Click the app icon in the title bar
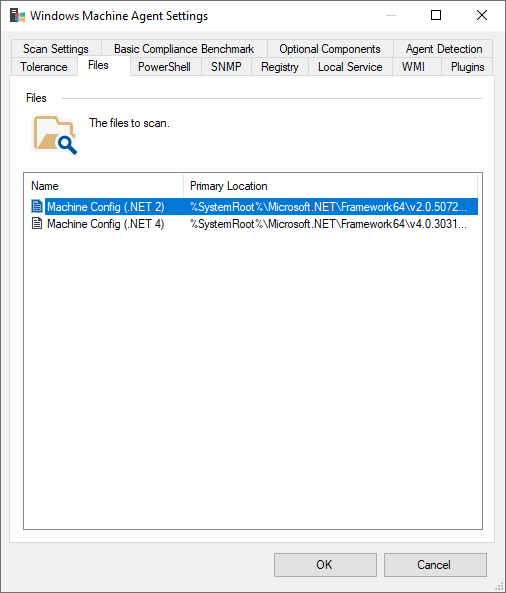The image size is (506, 593). coord(17,16)
